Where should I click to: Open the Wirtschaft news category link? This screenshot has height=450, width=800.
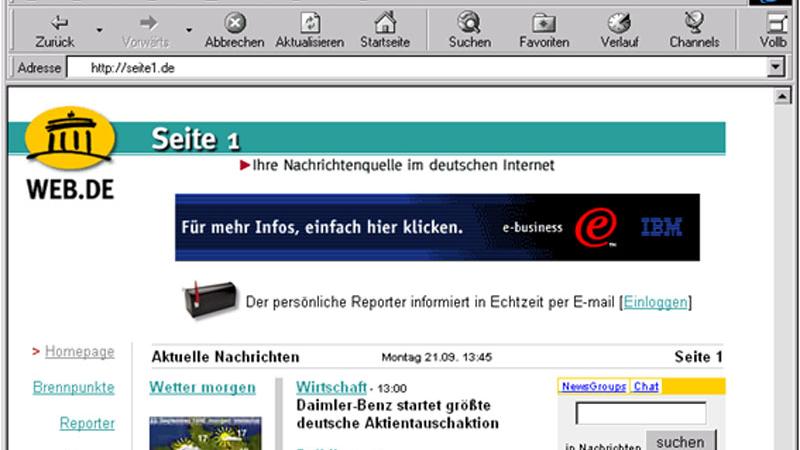[x=331, y=387]
